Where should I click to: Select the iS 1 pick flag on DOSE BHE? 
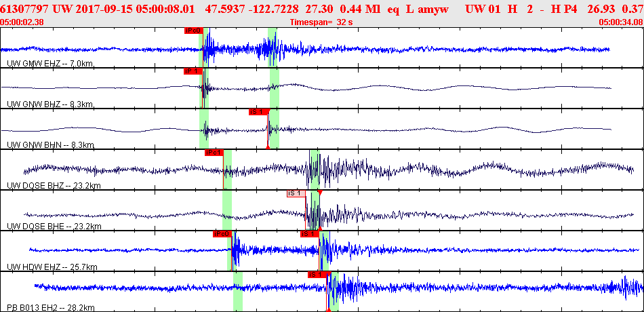[296, 193]
